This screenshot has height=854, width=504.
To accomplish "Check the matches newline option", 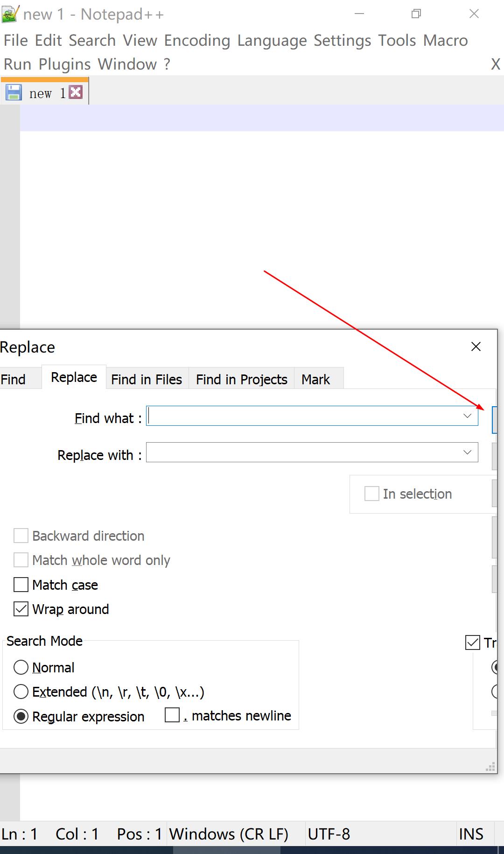I will pyautogui.click(x=172, y=714).
